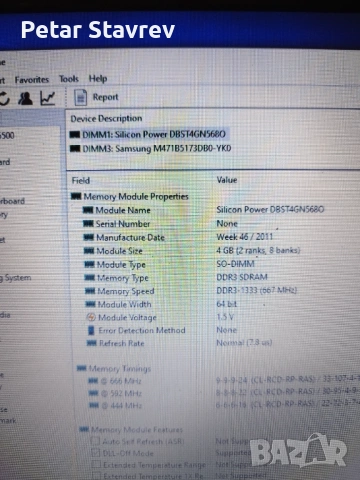This screenshot has height=480, width=360.
Task: Toggle Extended Temperature Range checkbox
Action: coord(96,464)
